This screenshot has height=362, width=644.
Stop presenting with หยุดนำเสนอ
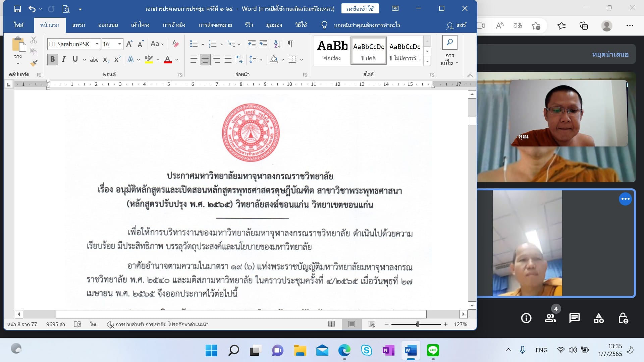tap(610, 54)
